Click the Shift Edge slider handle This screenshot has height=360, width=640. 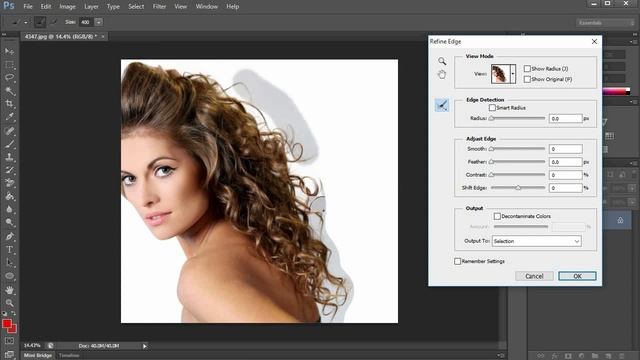click(x=518, y=188)
